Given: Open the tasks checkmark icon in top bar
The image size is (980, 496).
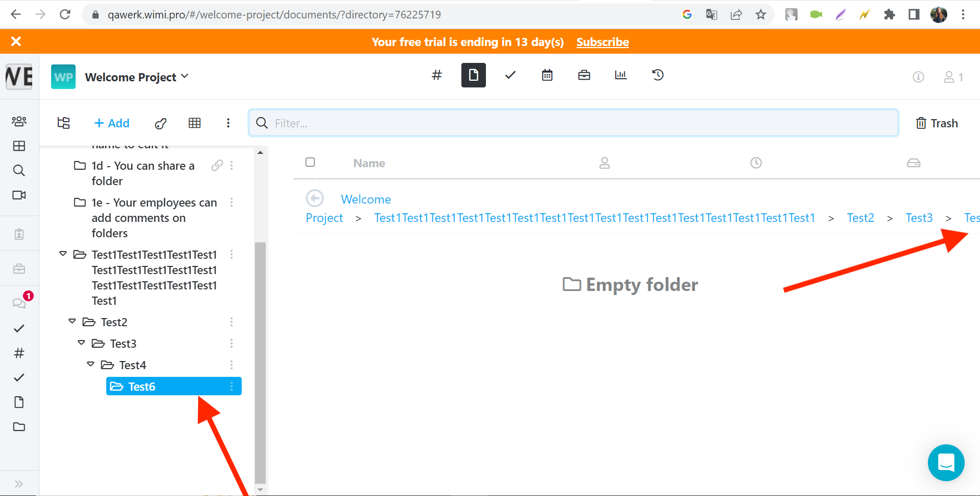Looking at the screenshot, I should pos(510,75).
